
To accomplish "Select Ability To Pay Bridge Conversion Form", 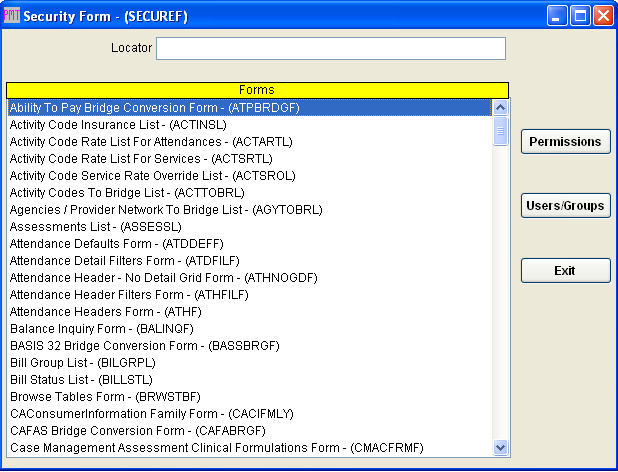I will (155, 108).
